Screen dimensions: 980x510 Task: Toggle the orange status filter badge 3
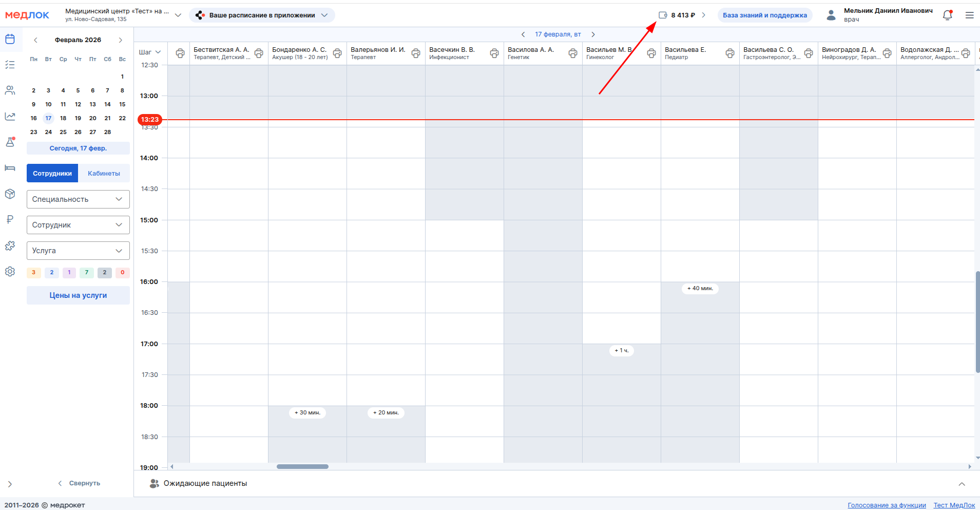tap(34, 273)
